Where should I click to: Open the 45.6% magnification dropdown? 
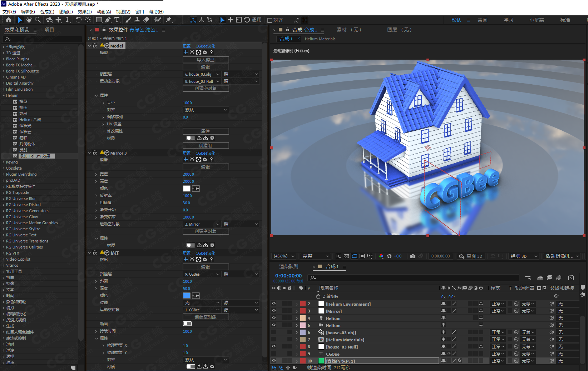[284, 256]
